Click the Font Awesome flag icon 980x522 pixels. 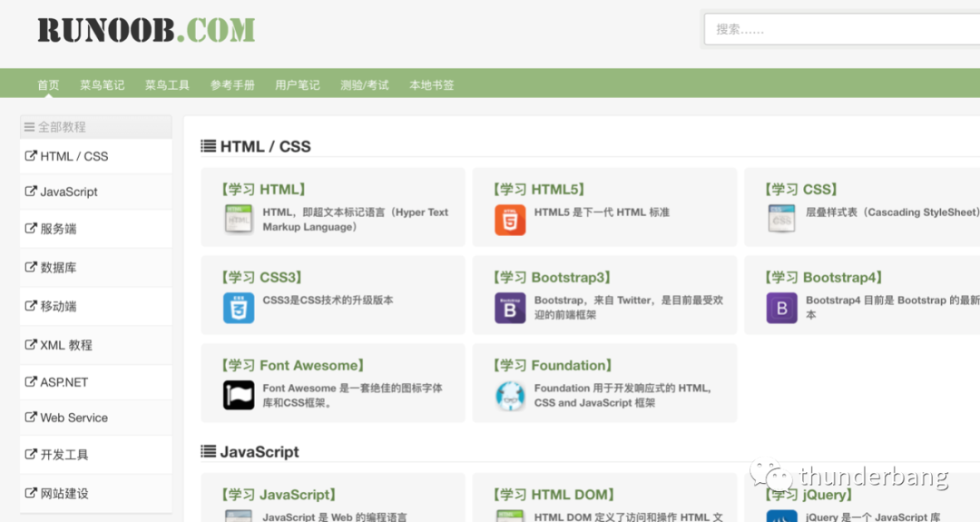click(x=238, y=395)
